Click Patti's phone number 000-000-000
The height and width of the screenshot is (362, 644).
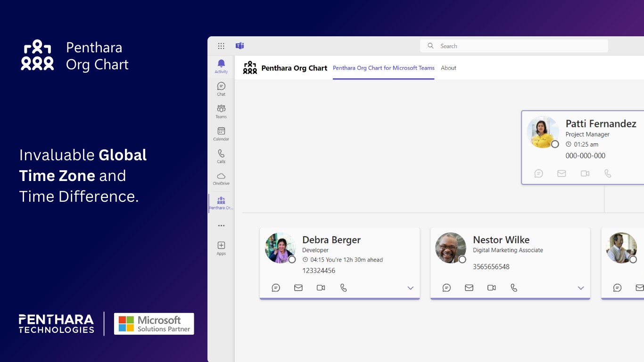586,156
